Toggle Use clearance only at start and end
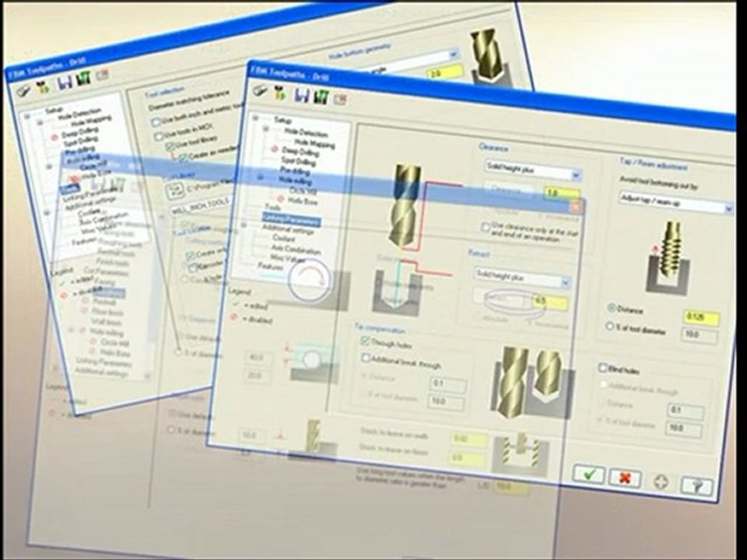Image resolution: width=747 pixels, height=560 pixels. tap(485, 226)
